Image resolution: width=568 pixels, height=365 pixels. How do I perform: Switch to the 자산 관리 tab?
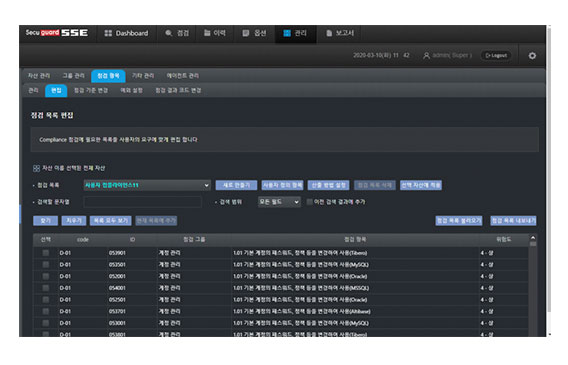coord(39,76)
